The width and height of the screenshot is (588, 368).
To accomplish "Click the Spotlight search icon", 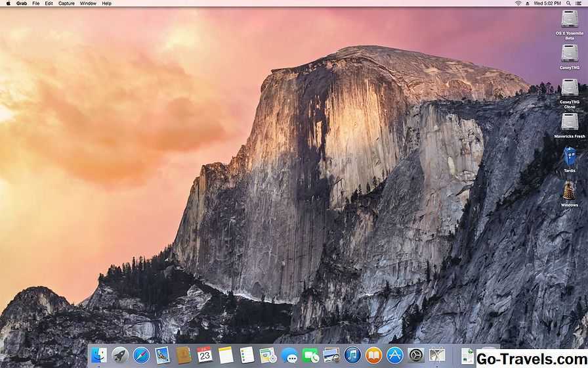I will (567, 3).
